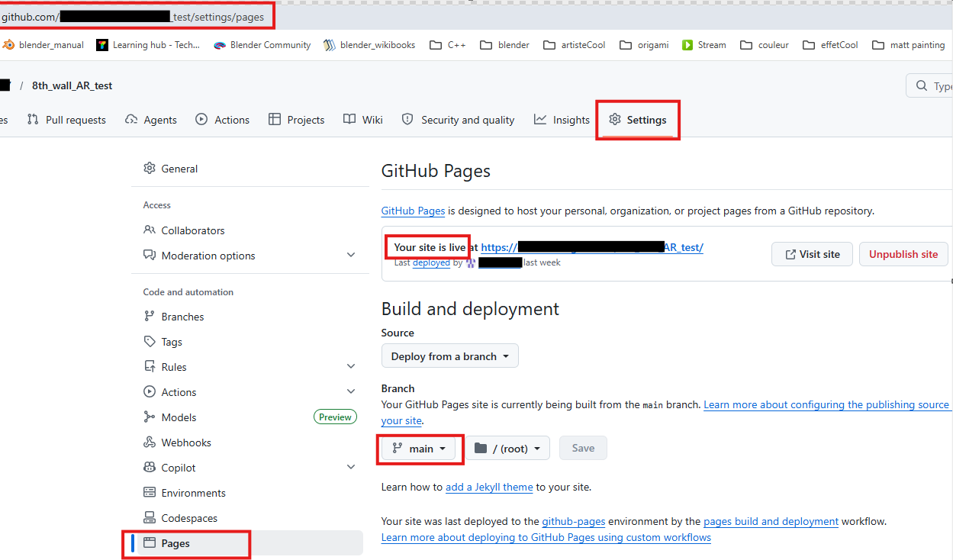Viewport: 953px width, 560px height.
Task: Click the deployed link under site status
Action: tap(431, 262)
